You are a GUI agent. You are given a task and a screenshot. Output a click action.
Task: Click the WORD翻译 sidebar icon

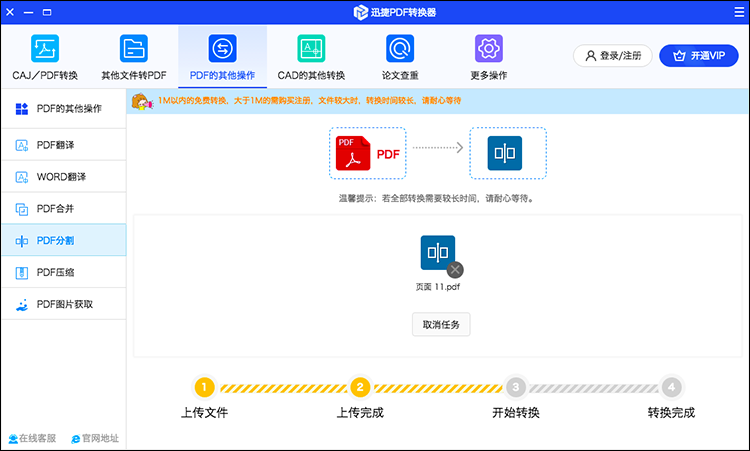pyautogui.click(x=22, y=177)
